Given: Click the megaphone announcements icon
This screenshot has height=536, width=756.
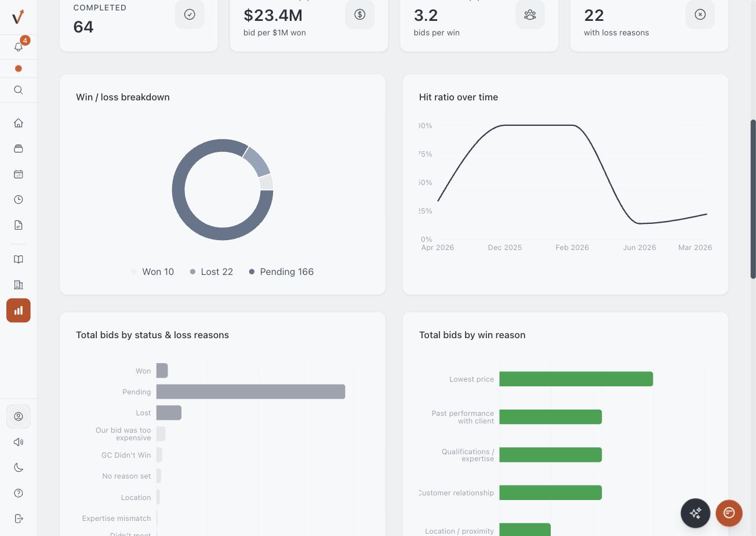Looking at the screenshot, I should (19, 442).
